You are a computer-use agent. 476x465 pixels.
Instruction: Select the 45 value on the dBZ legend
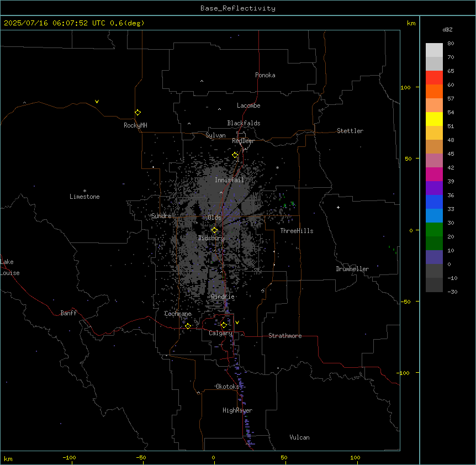click(x=451, y=154)
